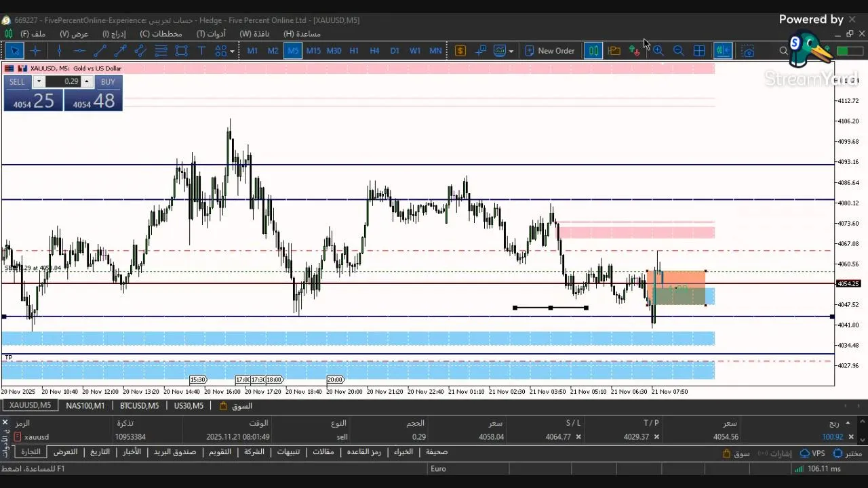
Task: Open the ملف (F) menu
Action: (x=33, y=34)
